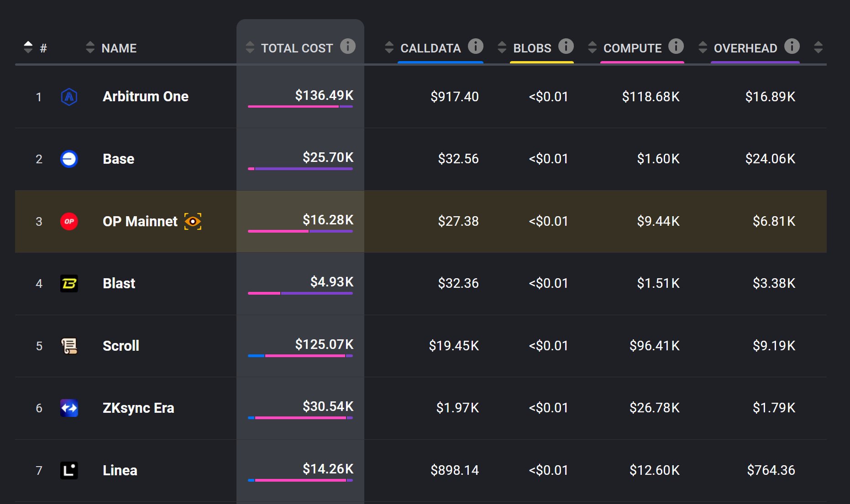Click Blast compute value $1.51K
The image size is (850, 504).
[x=658, y=283]
